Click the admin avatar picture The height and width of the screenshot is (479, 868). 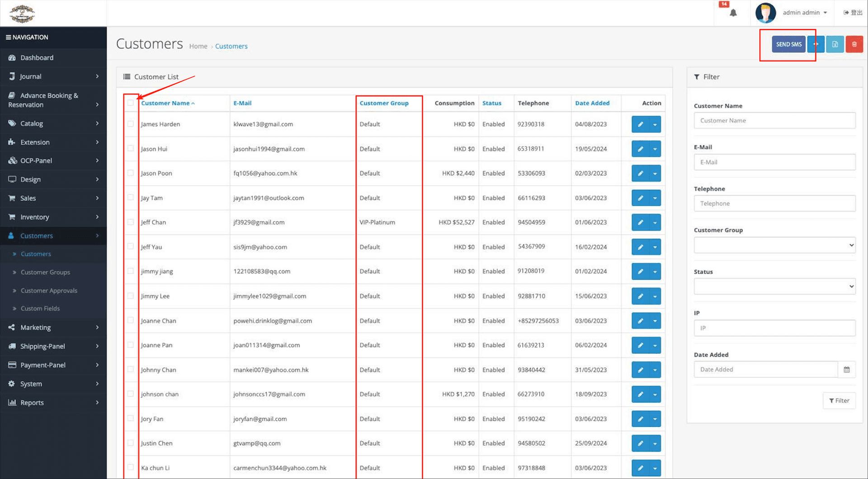click(x=765, y=13)
